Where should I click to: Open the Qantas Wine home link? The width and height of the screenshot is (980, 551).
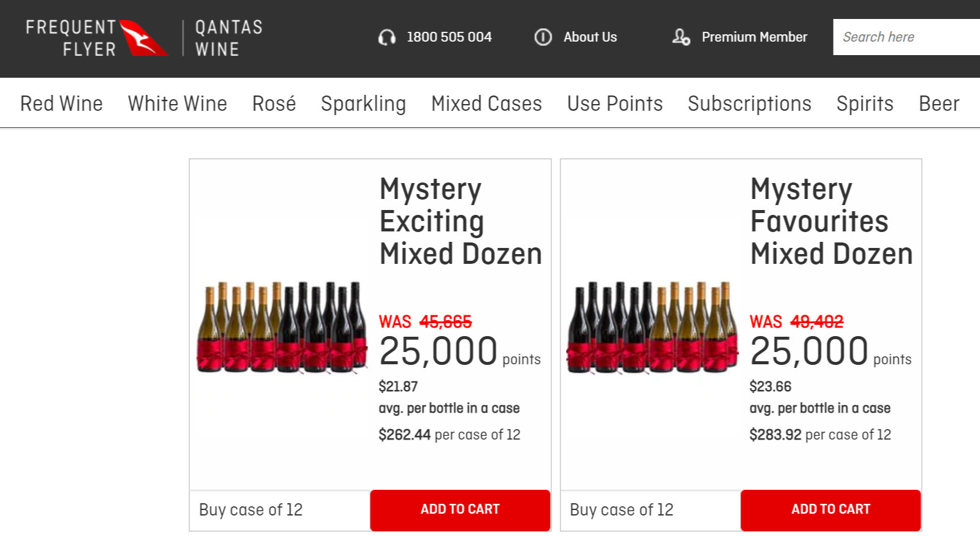click(229, 38)
